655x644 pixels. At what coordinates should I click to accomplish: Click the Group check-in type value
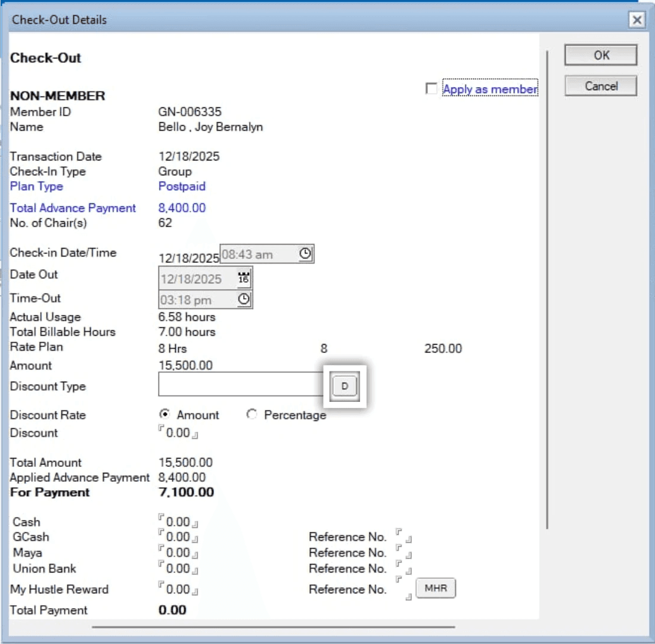coord(175,171)
